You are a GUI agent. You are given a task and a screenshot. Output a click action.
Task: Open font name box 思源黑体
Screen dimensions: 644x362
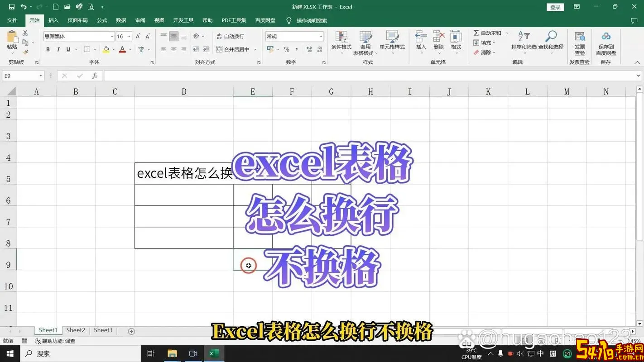79,36
